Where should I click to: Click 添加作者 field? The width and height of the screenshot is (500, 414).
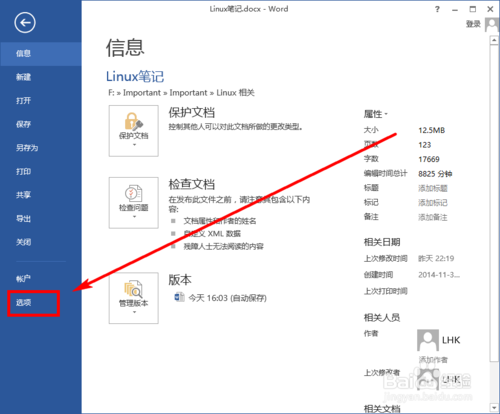coord(433,359)
